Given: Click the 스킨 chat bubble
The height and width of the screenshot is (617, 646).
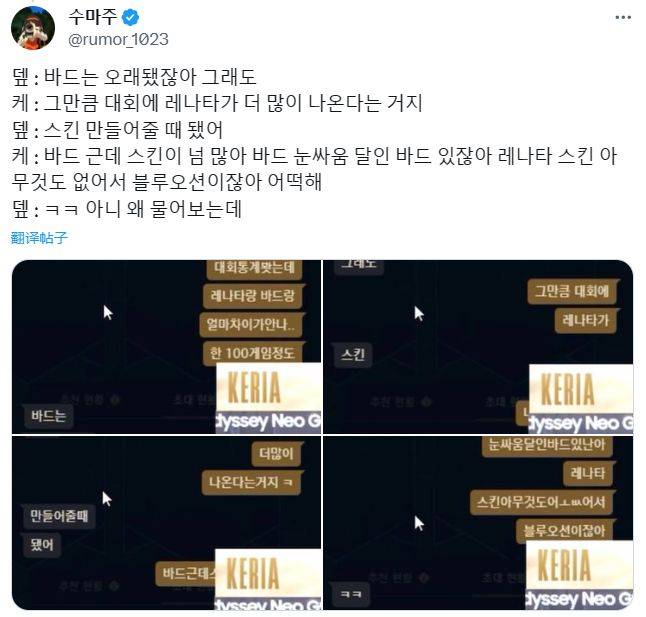Looking at the screenshot, I should [x=353, y=355].
